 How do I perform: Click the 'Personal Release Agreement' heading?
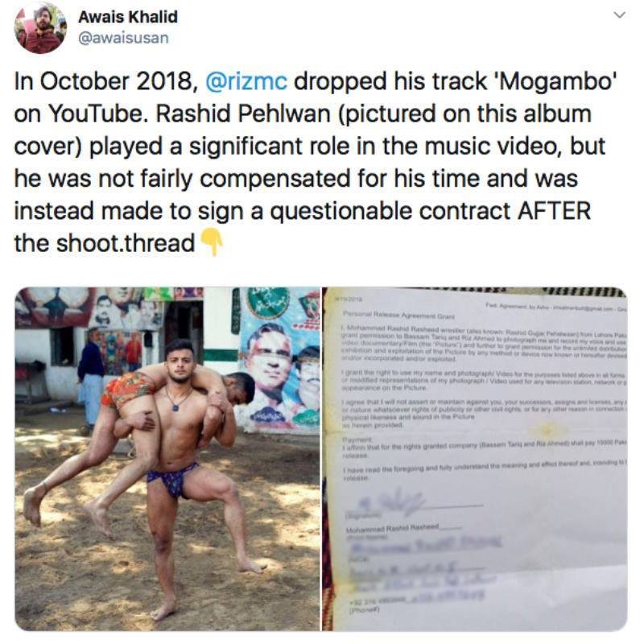(x=398, y=316)
